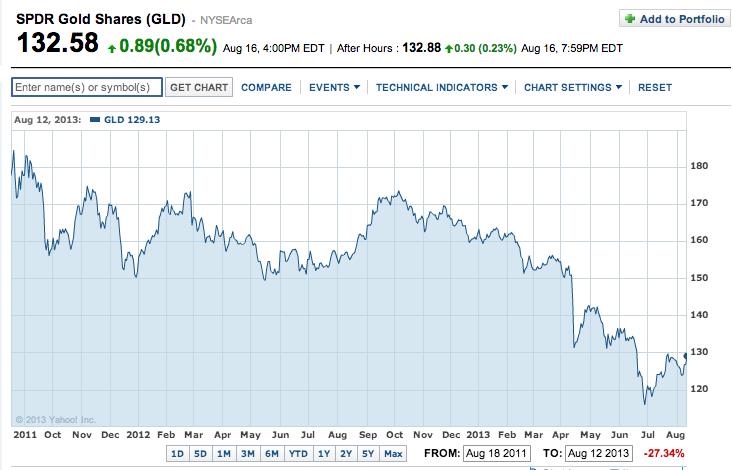733x470 pixels.
Task: Click the GET CHART button
Action: click(199, 87)
